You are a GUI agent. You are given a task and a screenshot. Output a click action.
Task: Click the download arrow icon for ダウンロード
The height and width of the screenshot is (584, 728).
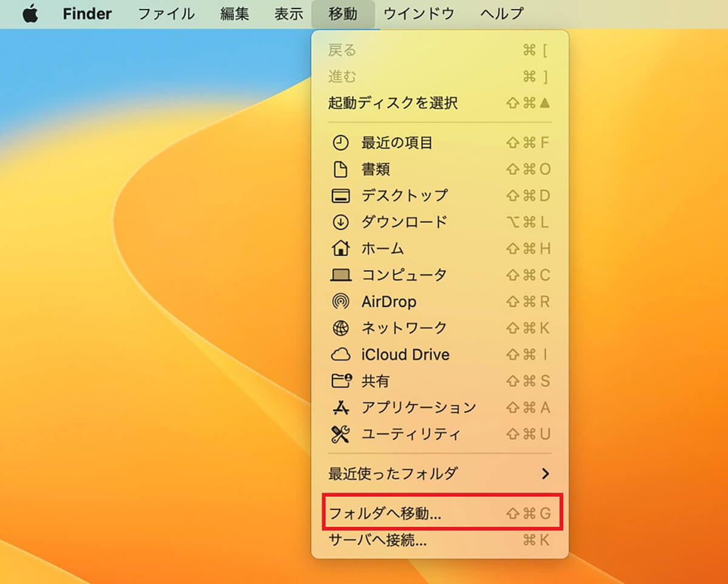tap(341, 222)
